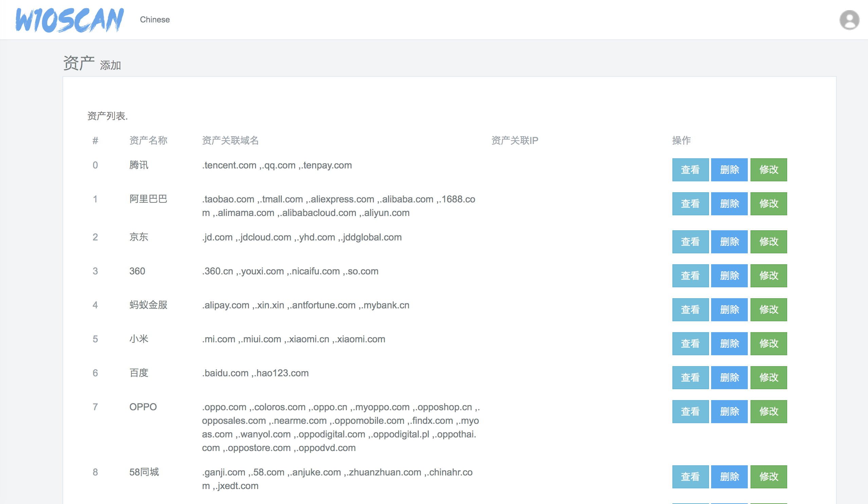View the 阿里巴巴 asset
The height and width of the screenshot is (504, 868).
[x=690, y=203]
